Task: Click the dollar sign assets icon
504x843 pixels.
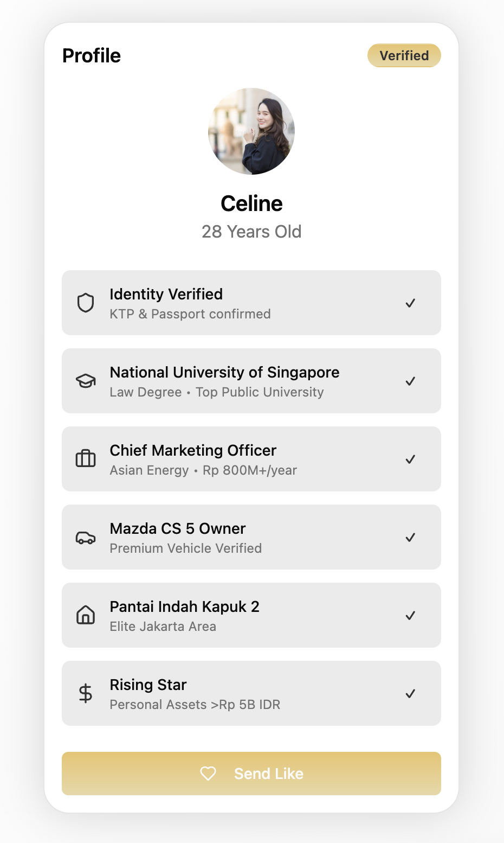Action: click(86, 693)
